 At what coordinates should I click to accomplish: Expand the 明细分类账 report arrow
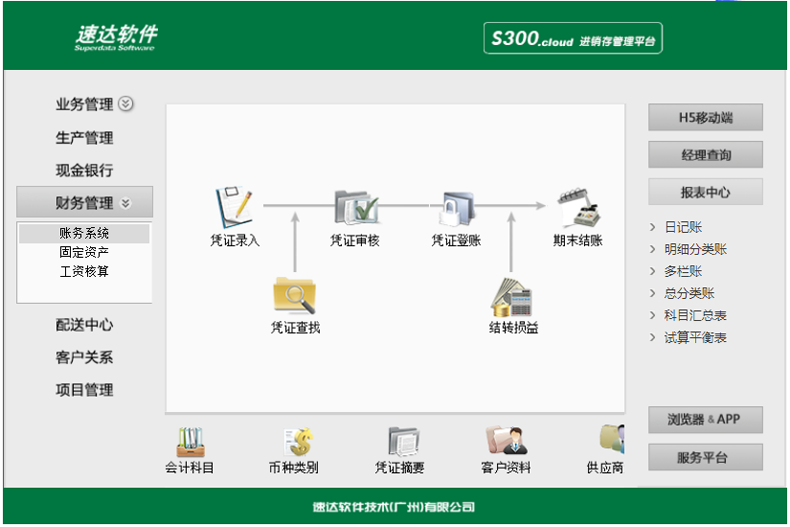pos(652,249)
